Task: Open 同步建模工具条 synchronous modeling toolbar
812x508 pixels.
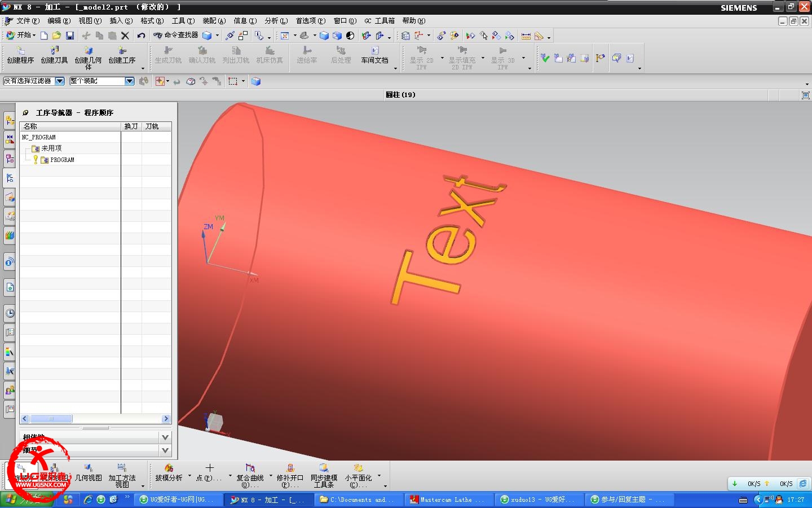Action: point(324,475)
